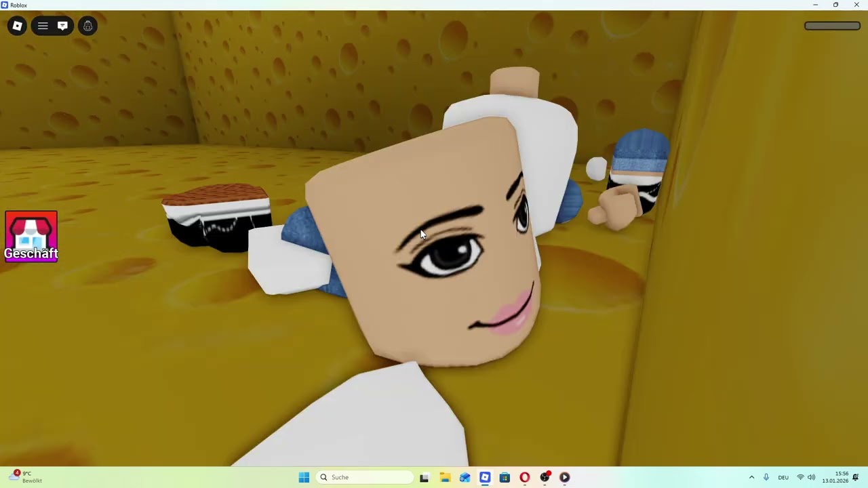Click the Suche taskbar search field
The height and width of the screenshot is (488, 868).
pos(364,477)
